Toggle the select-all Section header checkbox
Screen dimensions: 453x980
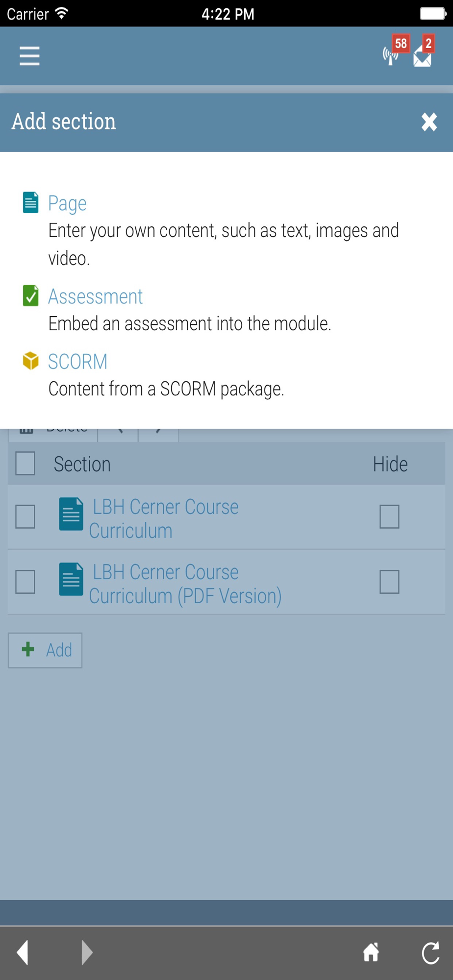[x=25, y=464]
